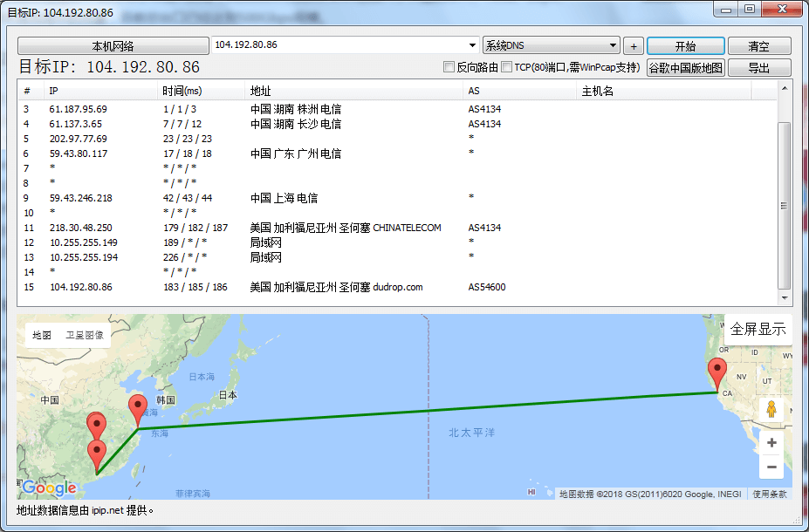The height and width of the screenshot is (532, 809).
Task: Open 谷歌中国版地图 map option
Action: click(685, 68)
